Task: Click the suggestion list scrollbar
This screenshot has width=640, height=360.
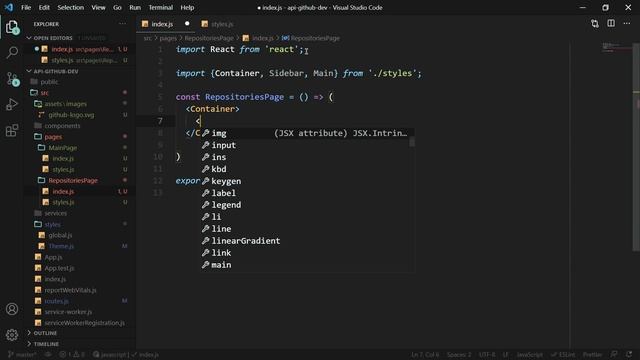Action: tap(412, 142)
